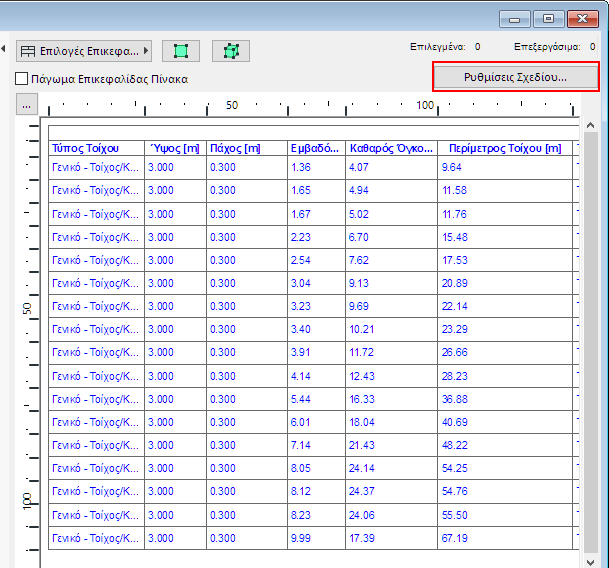Maximize the schedule window
The width and height of the screenshot is (609, 568).
pos(548,18)
